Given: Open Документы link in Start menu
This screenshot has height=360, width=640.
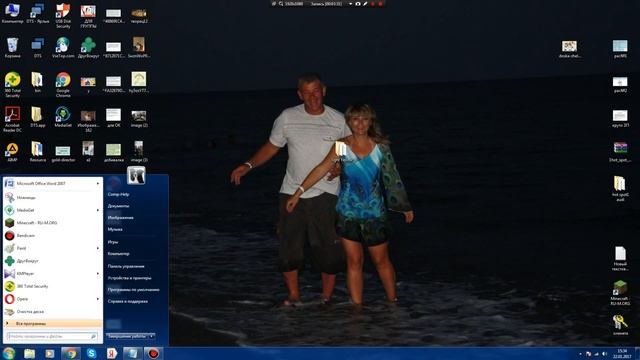Looking at the screenshot, I should click(118, 206).
